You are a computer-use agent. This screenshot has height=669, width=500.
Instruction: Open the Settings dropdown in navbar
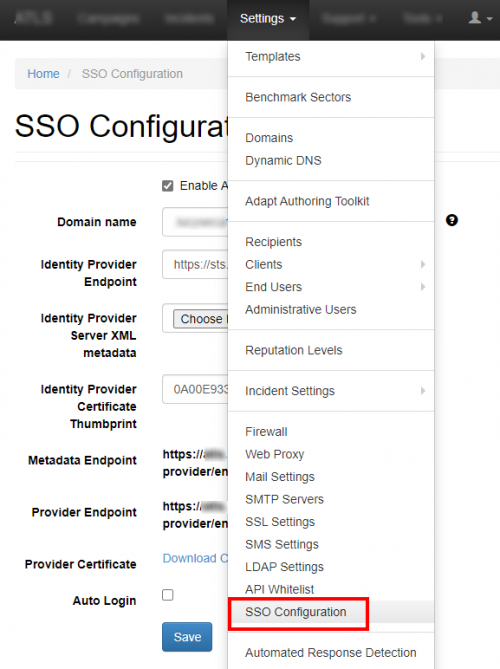point(268,19)
